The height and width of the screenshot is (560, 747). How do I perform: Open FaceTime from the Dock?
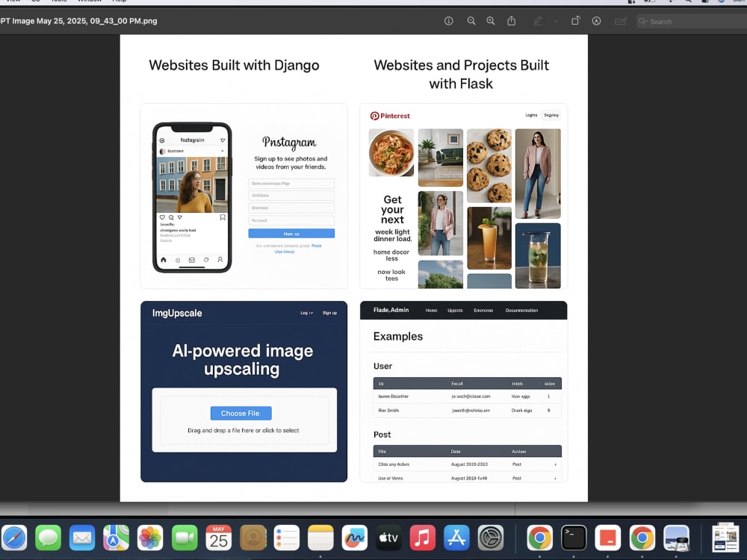[x=185, y=538]
